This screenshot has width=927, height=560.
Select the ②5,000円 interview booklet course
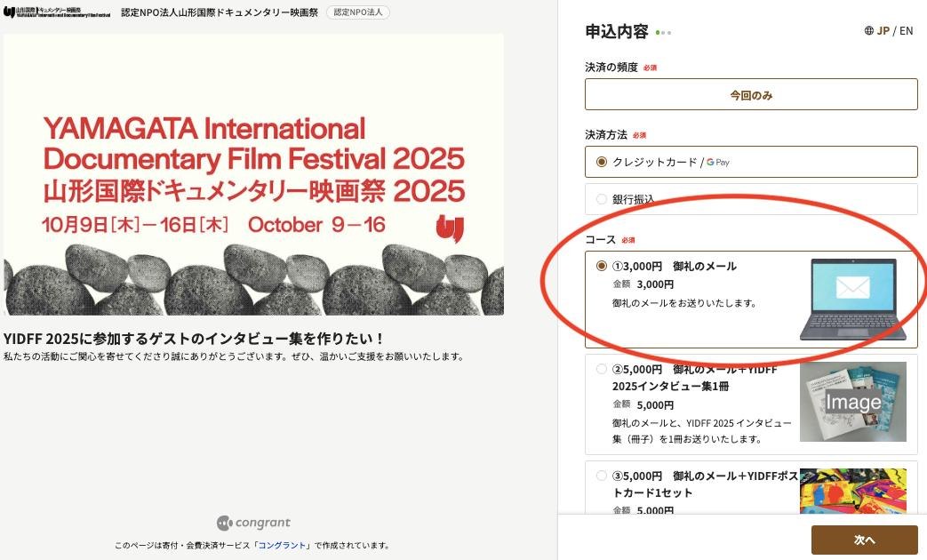[x=602, y=369]
